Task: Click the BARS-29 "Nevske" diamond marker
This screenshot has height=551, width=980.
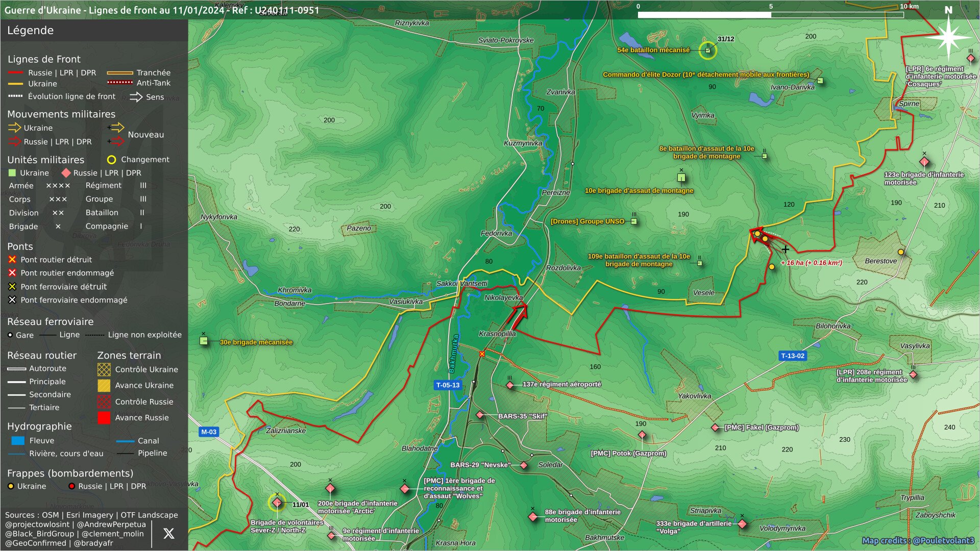Action: (x=524, y=465)
